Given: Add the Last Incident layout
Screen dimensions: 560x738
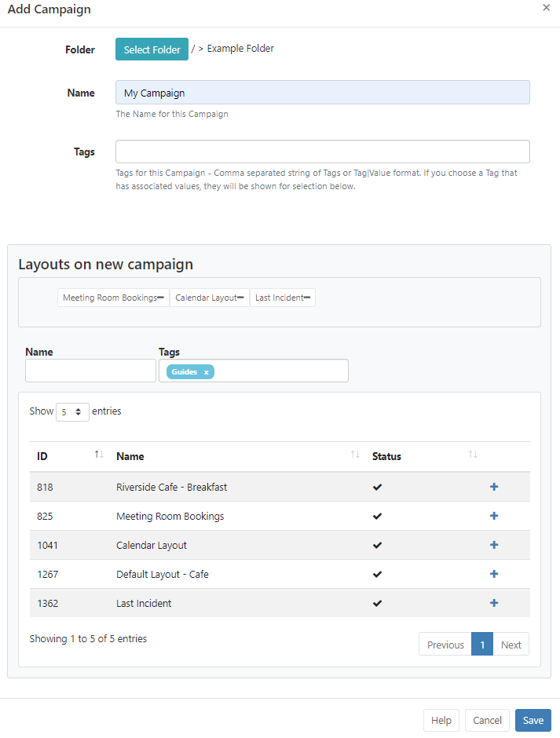Looking at the screenshot, I should [x=493, y=603].
